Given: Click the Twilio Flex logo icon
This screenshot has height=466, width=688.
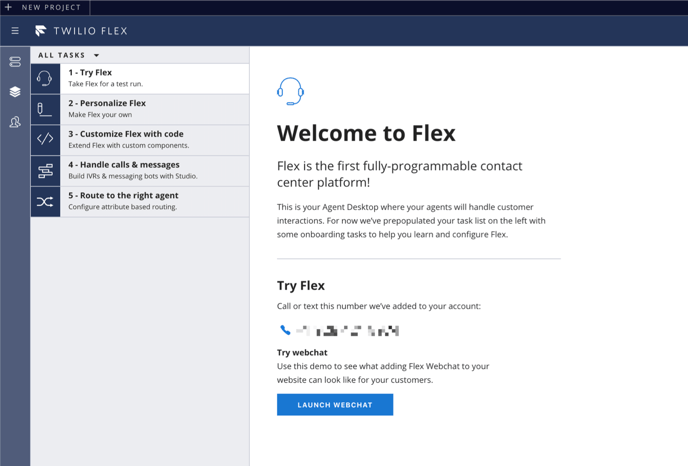Looking at the screenshot, I should 41,31.
